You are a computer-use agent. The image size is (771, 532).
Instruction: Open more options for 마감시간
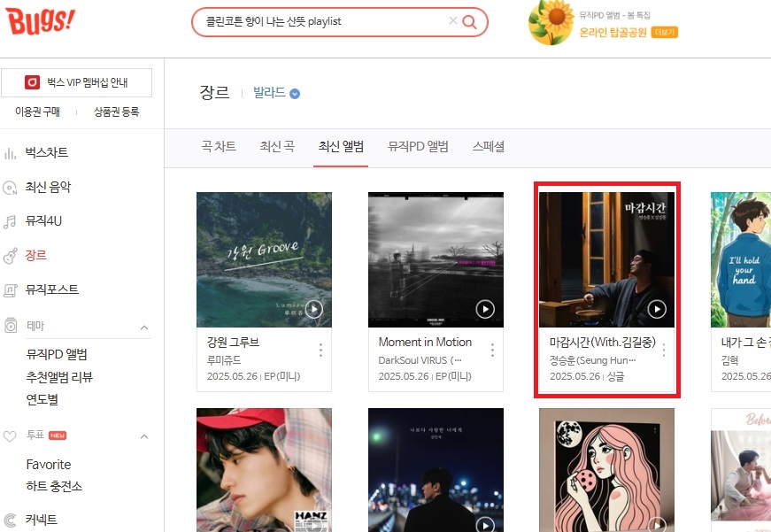[664, 350]
